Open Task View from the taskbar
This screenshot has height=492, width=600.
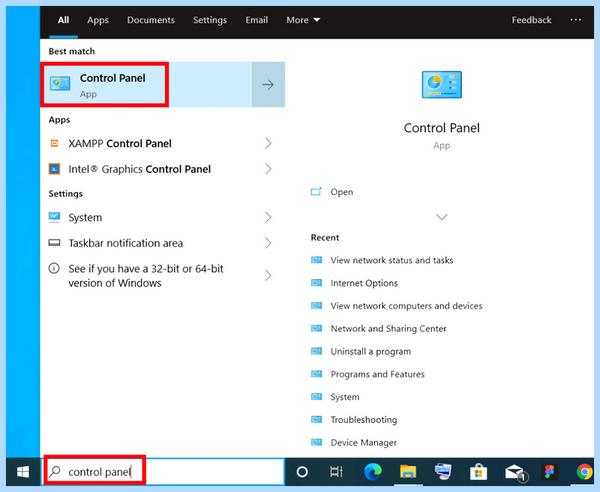336,472
